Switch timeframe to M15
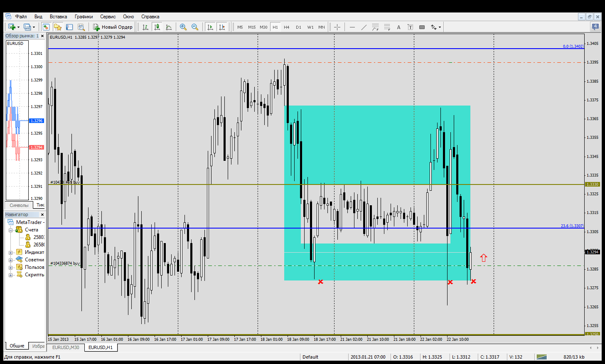The height and width of the screenshot is (364, 605). click(252, 27)
